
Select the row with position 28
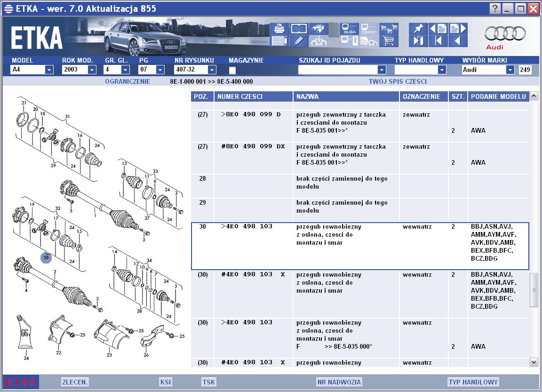click(x=360, y=186)
